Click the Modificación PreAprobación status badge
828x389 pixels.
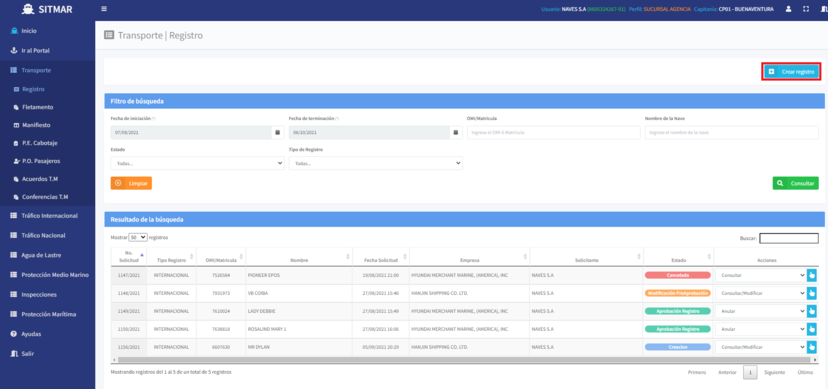point(678,293)
